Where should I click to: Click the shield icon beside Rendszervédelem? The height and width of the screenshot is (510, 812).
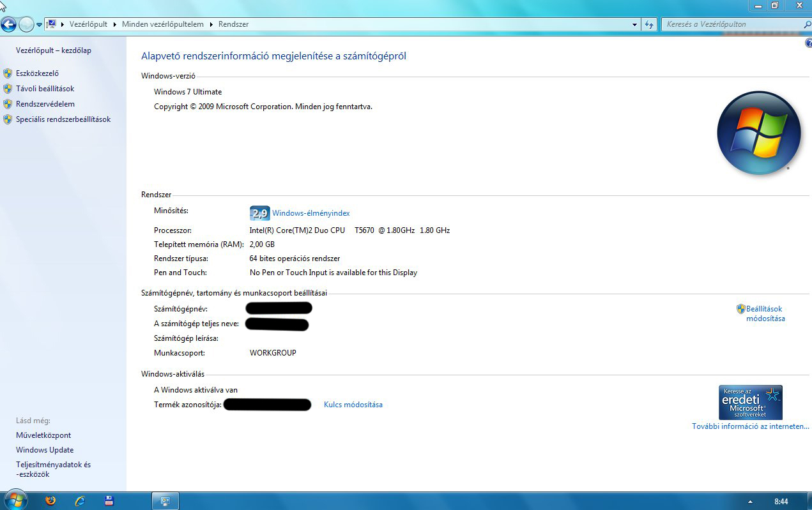(x=8, y=104)
